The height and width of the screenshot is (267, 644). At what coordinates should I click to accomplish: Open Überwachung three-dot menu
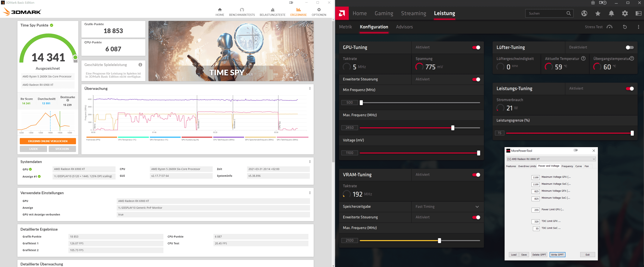click(310, 88)
